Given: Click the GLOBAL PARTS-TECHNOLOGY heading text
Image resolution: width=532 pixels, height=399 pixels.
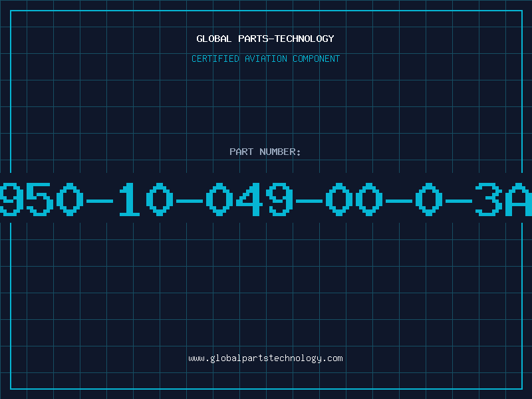Looking at the screenshot, I should (x=265, y=39).
